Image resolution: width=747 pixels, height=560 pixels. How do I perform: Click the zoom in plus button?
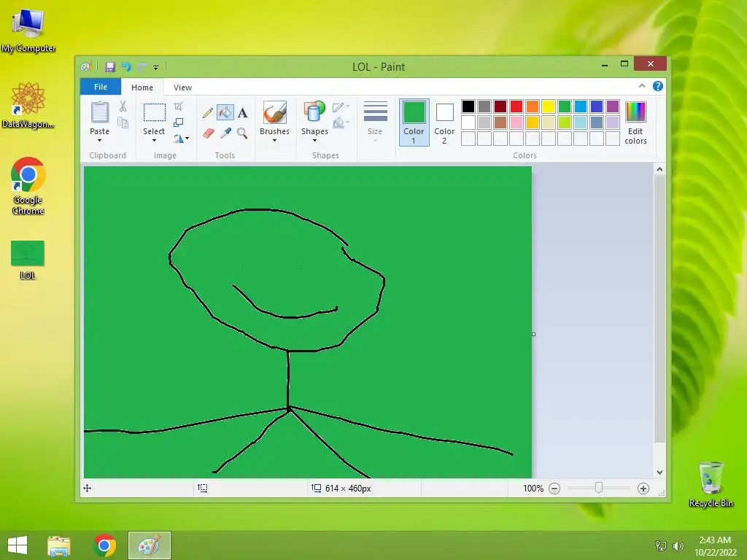coord(643,489)
